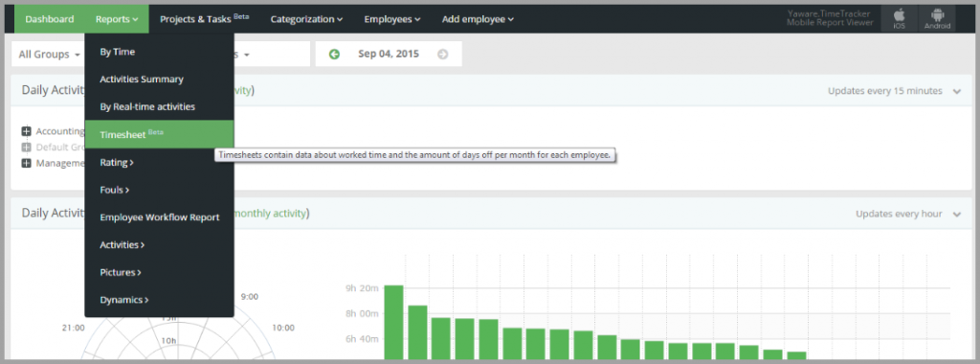
Task: Click the Sep 04, 2015 date field
Action: coord(389,55)
